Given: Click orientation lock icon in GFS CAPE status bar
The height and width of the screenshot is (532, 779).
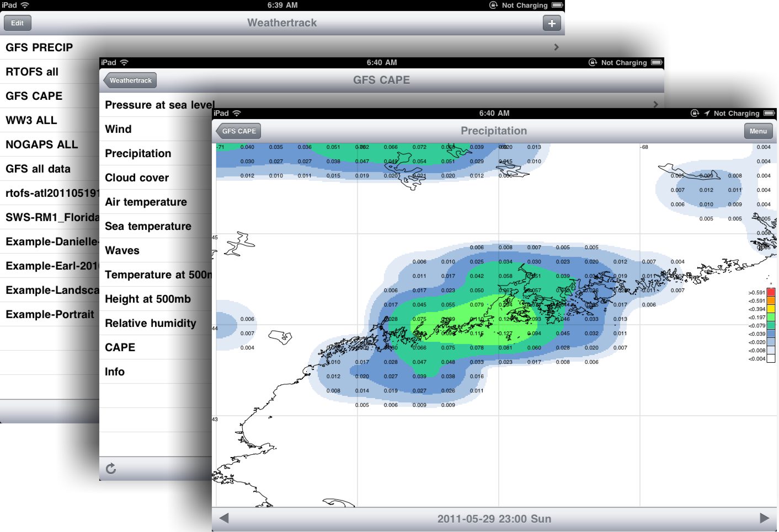Looking at the screenshot, I should click(593, 62).
